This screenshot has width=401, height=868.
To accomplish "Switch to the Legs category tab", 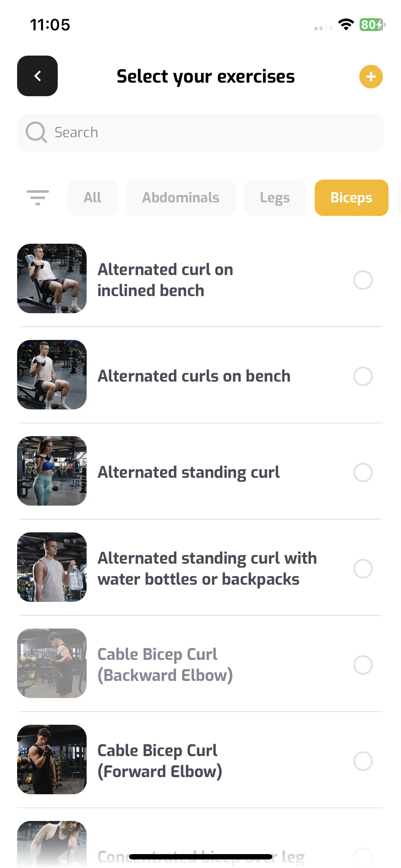I will point(275,197).
